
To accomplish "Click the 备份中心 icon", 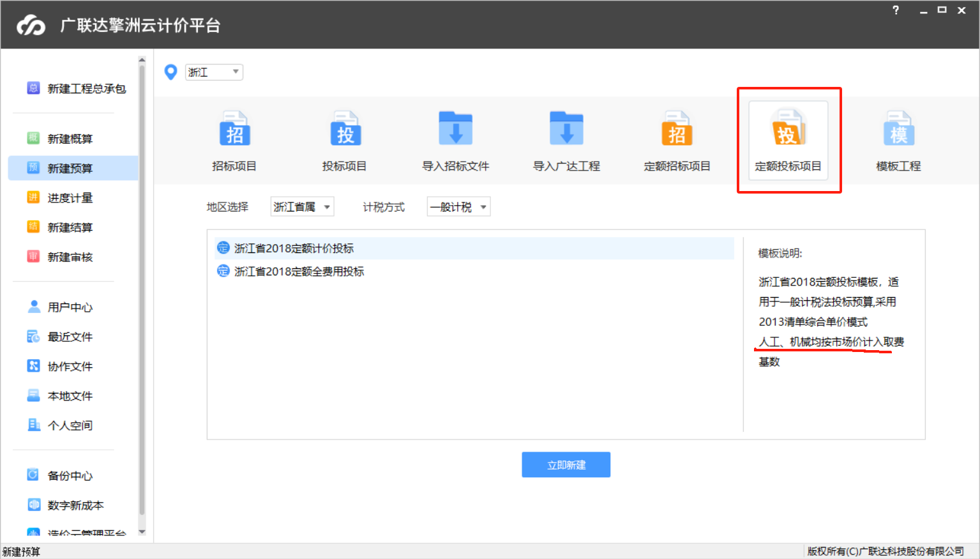I will (x=33, y=475).
